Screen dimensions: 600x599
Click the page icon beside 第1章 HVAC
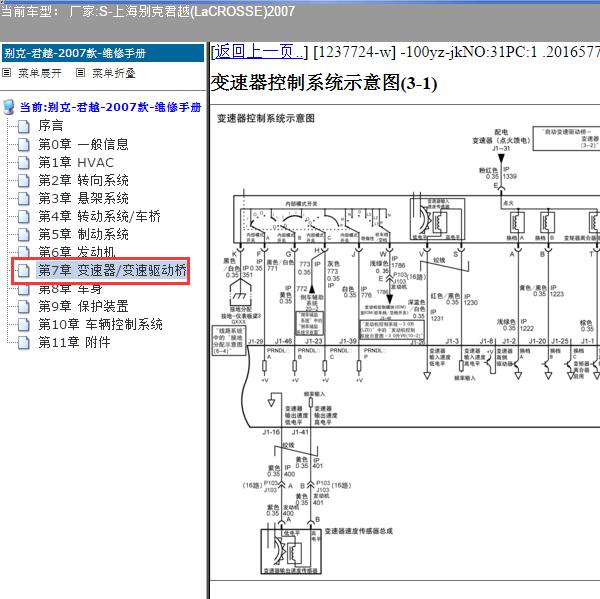point(24,162)
